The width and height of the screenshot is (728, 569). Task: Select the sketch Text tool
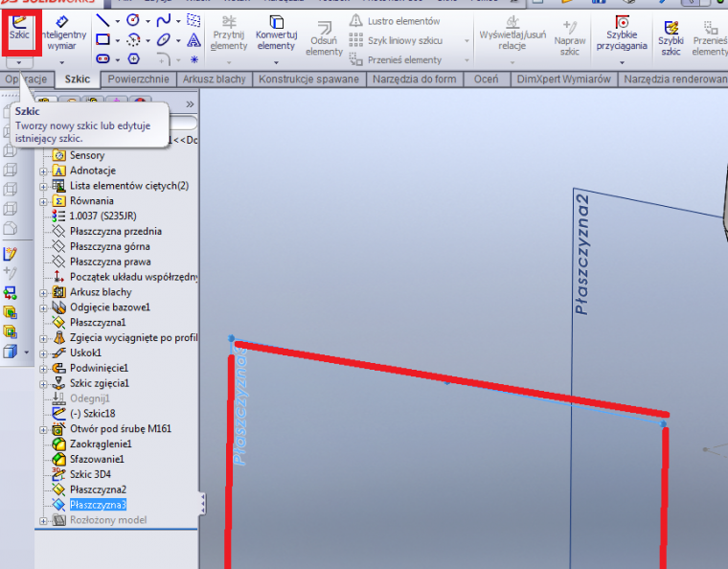pos(193,40)
